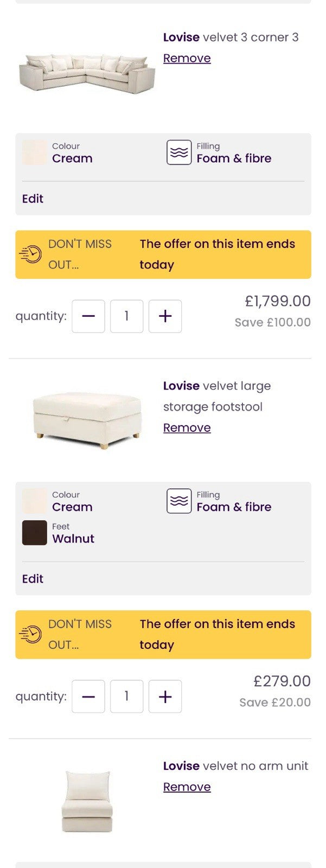326x868 pixels.
Task: Click the clock icon on footstool offer banner
Action: [30, 635]
